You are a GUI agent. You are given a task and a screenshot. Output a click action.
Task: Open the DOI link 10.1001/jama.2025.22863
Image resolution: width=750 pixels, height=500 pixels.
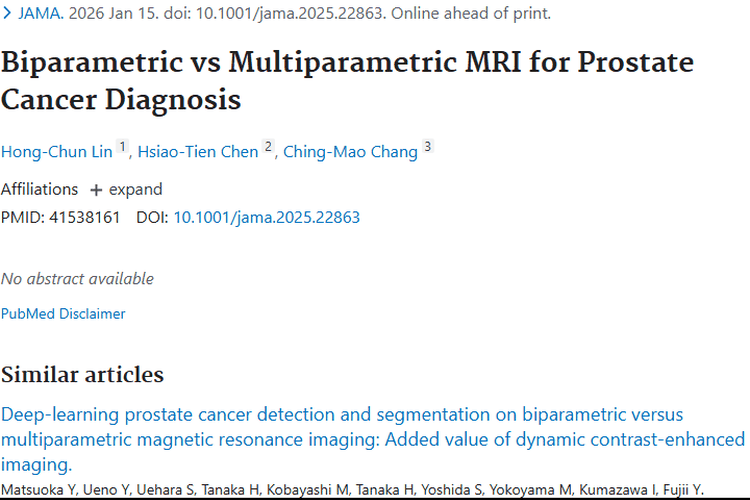[266, 217]
